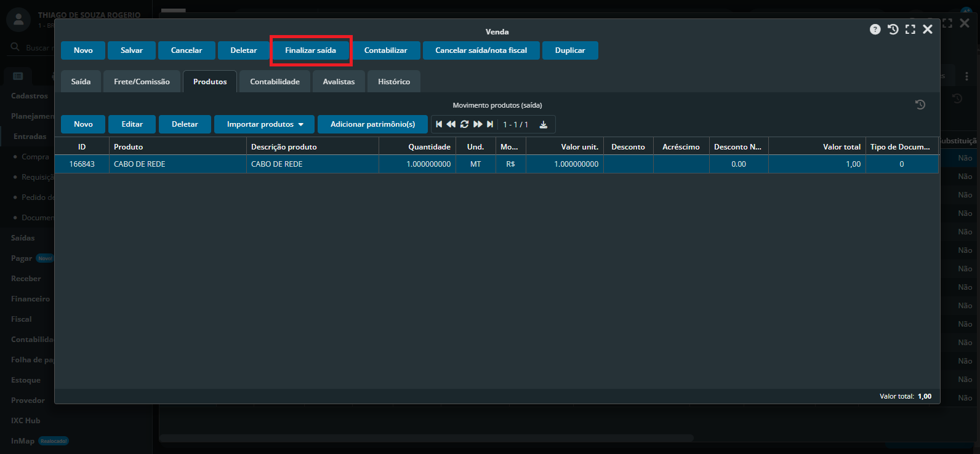
Task: Click the history clock icon in dialog header
Action: click(x=893, y=30)
